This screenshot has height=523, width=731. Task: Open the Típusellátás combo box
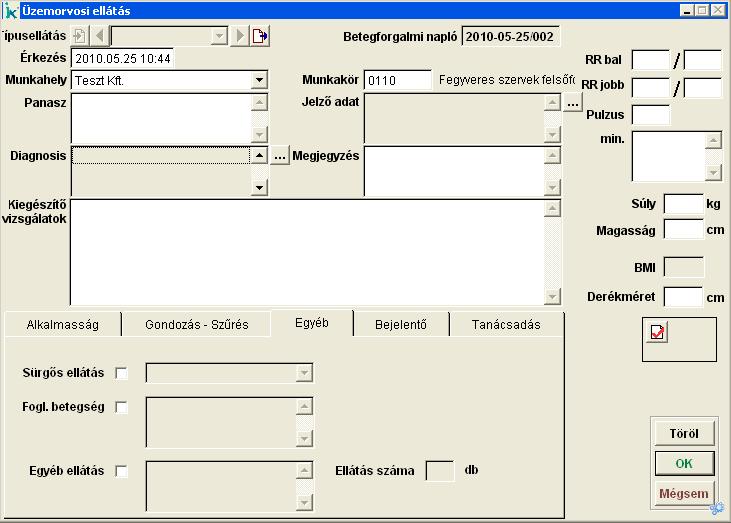(x=219, y=36)
